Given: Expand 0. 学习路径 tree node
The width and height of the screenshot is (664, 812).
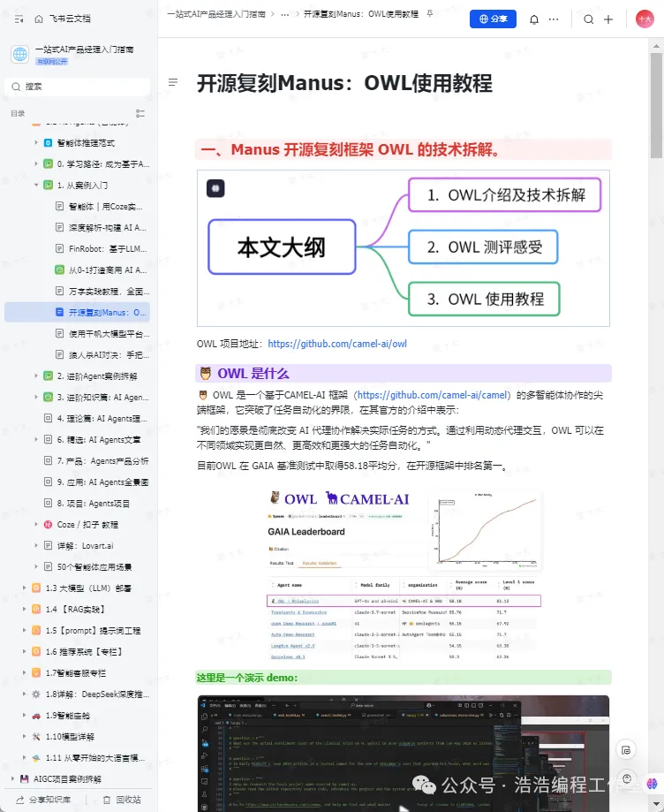Looking at the screenshot, I should point(35,163).
